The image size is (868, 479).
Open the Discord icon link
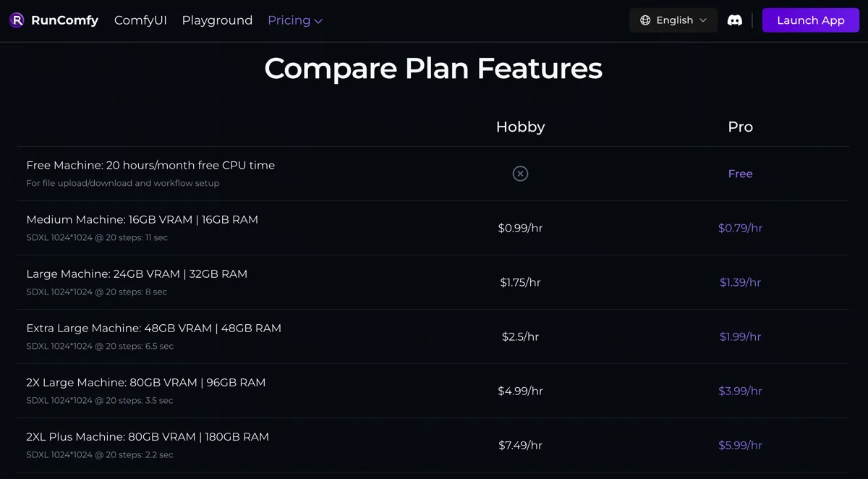pyautogui.click(x=734, y=20)
